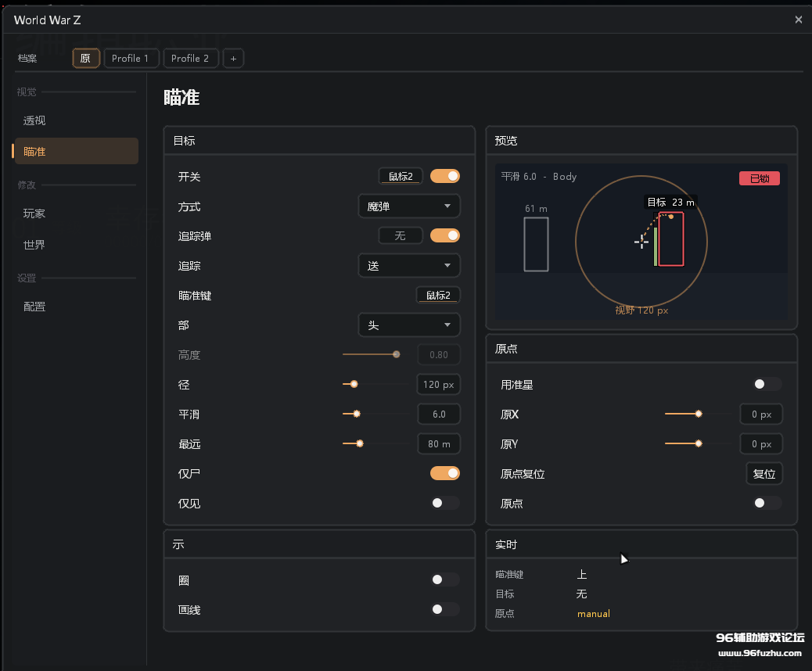
Task: Enable the 原点 toggle below 原点复位
Action: pos(767,503)
